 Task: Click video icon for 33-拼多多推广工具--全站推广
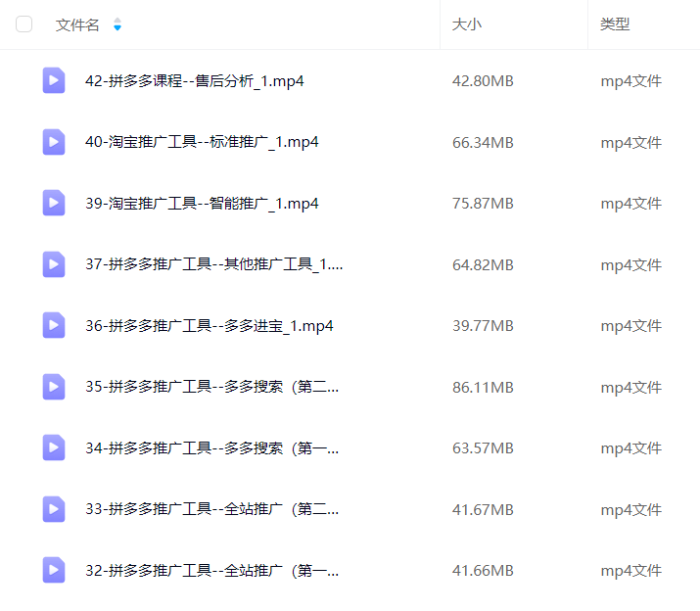point(54,509)
